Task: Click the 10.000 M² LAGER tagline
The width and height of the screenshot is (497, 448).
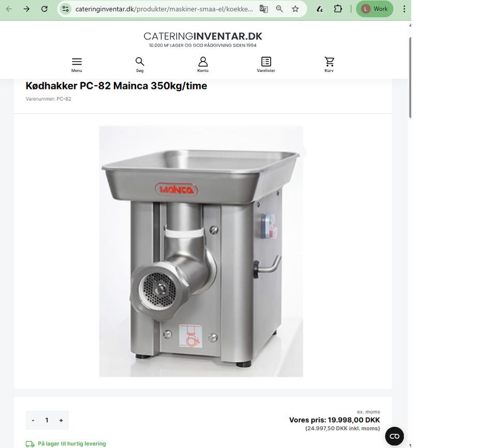Action: 202,46
